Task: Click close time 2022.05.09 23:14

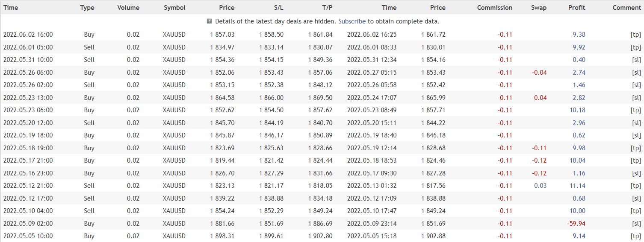Action: [x=372, y=224]
